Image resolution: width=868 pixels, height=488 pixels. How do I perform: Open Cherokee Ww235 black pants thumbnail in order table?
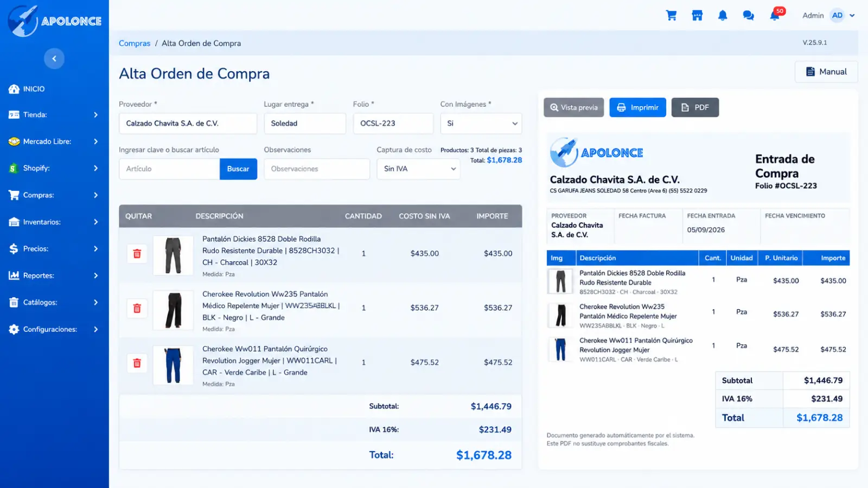[173, 310]
